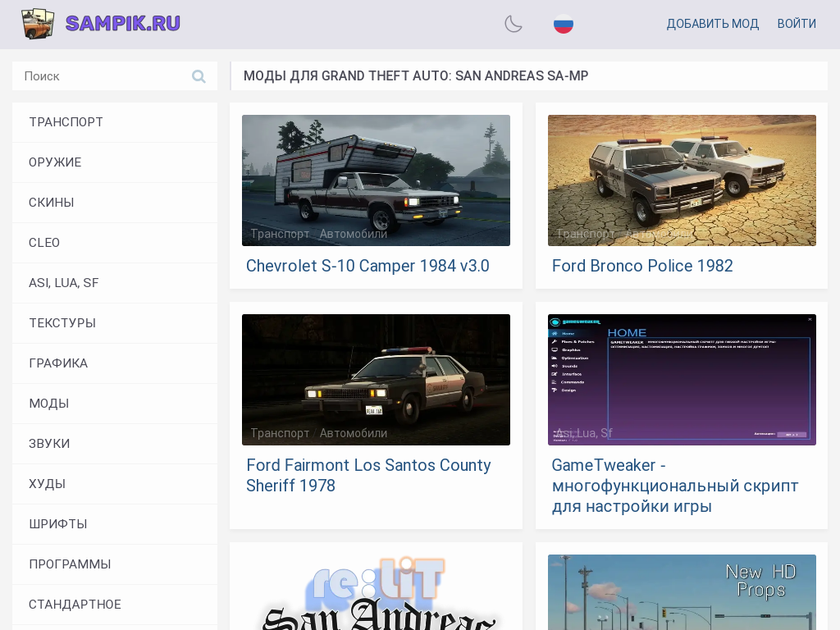Open the ГРАФИКА category
The width and height of the screenshot is (840, 630).
pyautogui.click(x=115, y=363)
